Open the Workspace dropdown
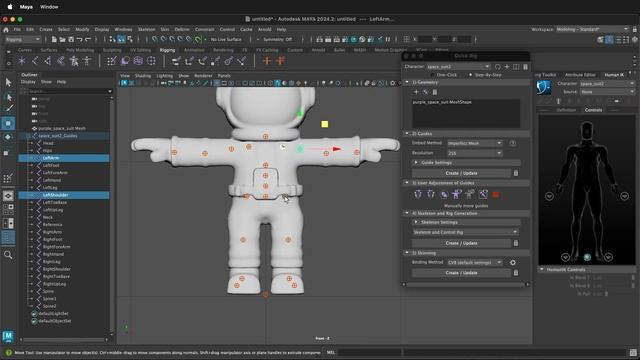Screen dimensions: 640x360 click(592, 29)
